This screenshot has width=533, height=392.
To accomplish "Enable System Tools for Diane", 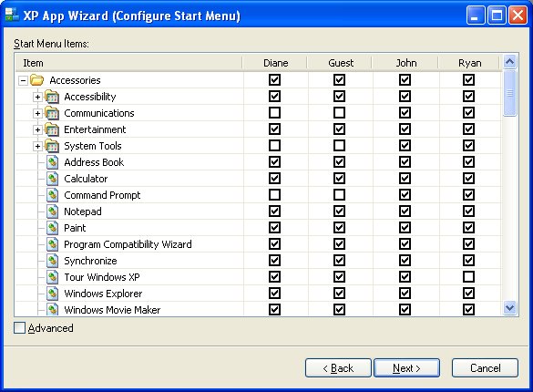I will 274,146.
